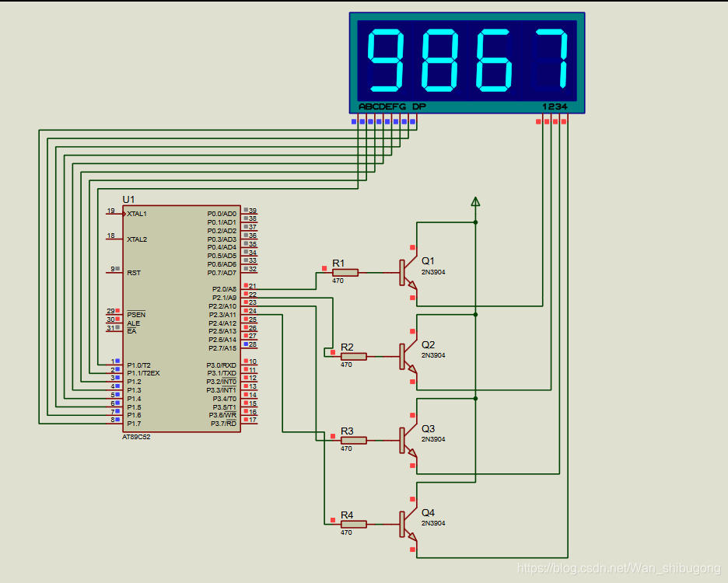Click the P2.7/A15 pin label
This screenshot has height=583, width=728.
coord(223,348)
